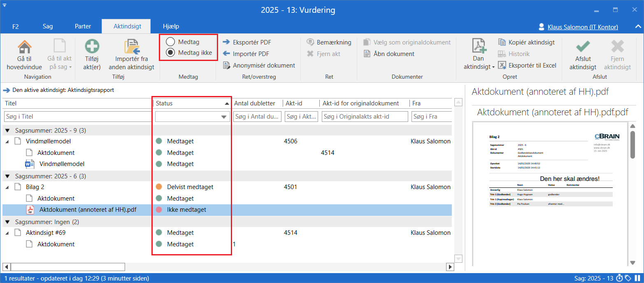Viewport: 644px width, 283px height.
Task: Open Importér fra anden aktindsigt
Action: tap(132, 47)
